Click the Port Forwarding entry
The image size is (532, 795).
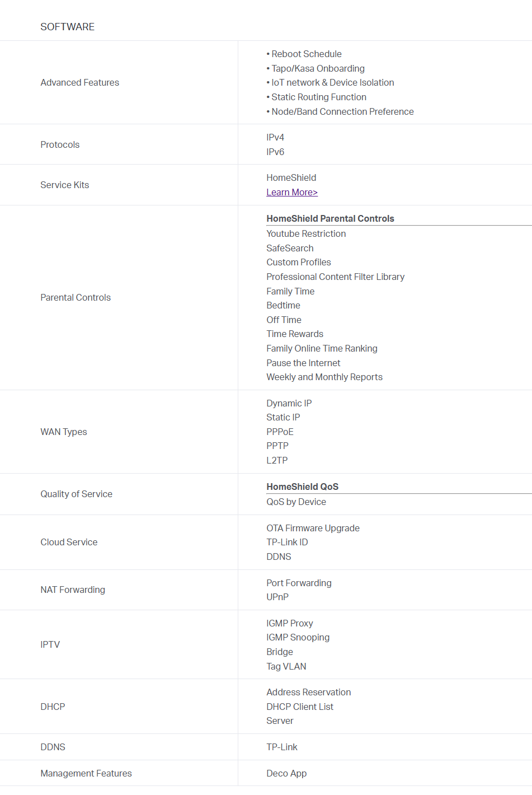click(x=299, y=583)
